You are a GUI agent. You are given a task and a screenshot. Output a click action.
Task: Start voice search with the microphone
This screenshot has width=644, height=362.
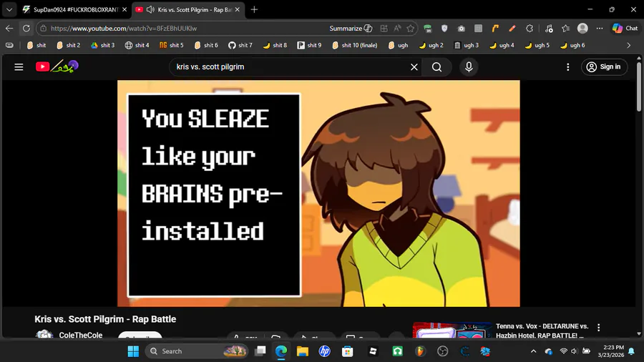coord(469,67)
